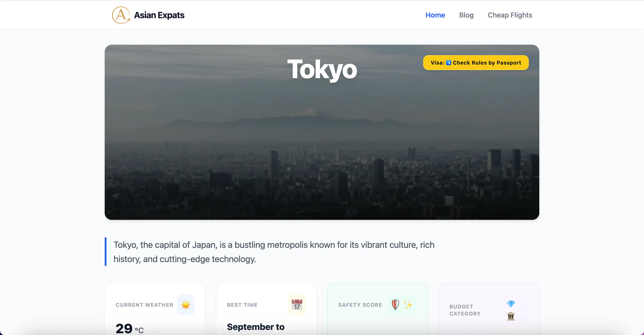The width and height of the screenshot is (644, 335).
Task: Click the diamond icon in Budget Category card
Action: [511, 304]
